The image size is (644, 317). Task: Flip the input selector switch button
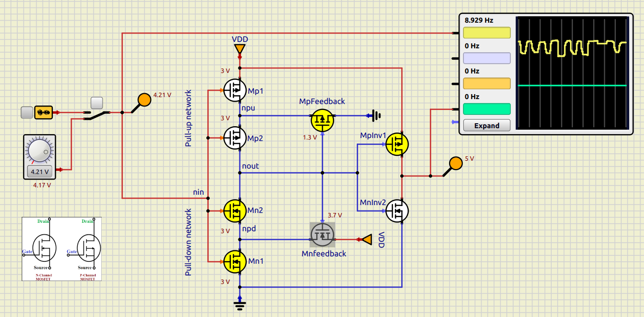[x=97, y=103]
